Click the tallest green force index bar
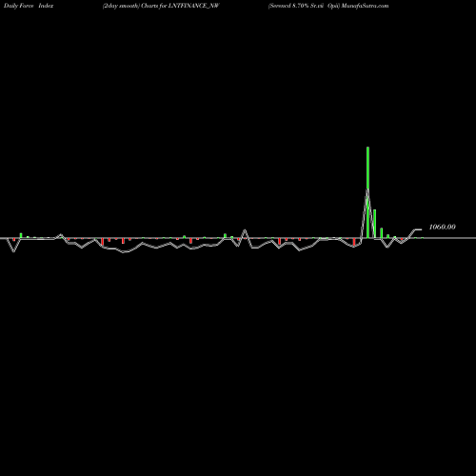The height and width of the screenshot is (476, 476). click(x=367, y=192)
